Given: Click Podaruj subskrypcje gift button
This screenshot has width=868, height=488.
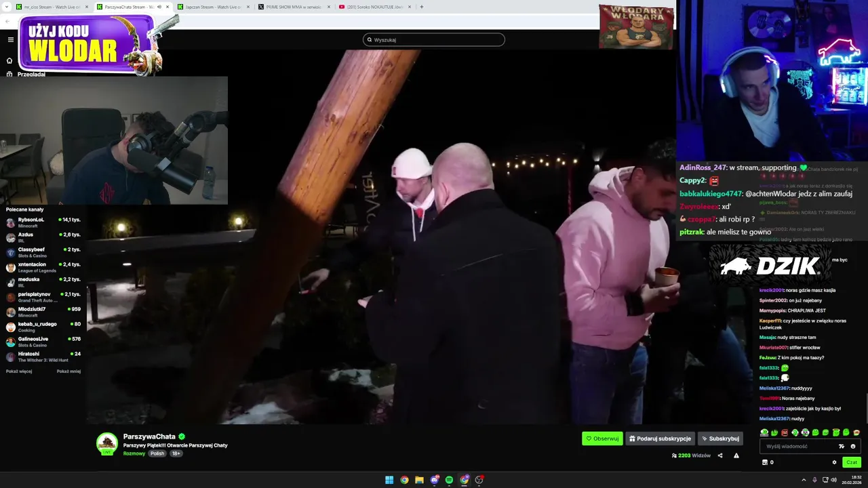Looking at the screenshot, I should coord(660,439).
